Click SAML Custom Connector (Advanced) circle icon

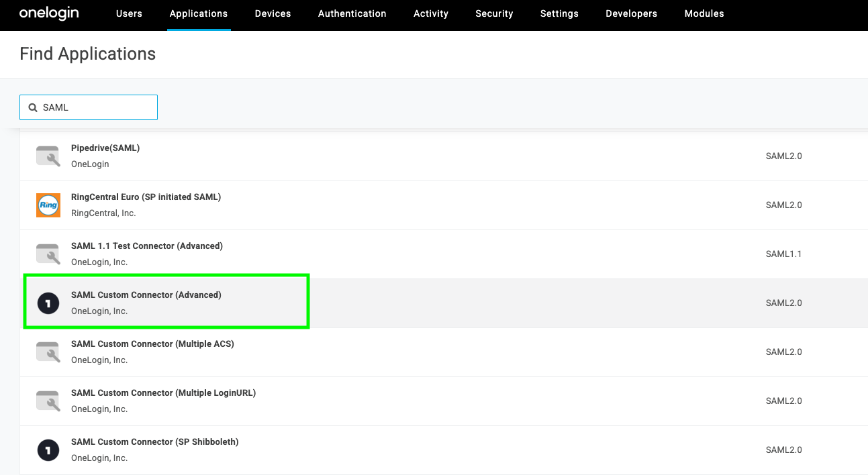click(x=48, y=303)
